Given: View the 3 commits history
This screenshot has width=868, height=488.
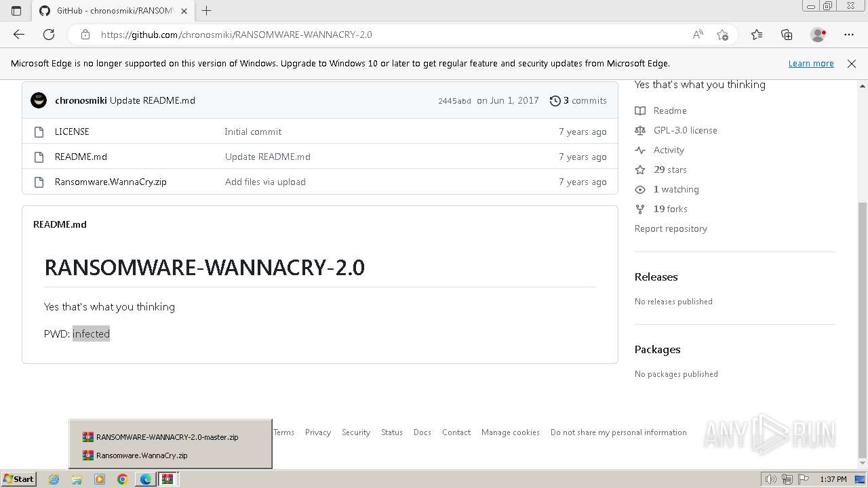Looking at the screenshot, I should click(578, 100).
